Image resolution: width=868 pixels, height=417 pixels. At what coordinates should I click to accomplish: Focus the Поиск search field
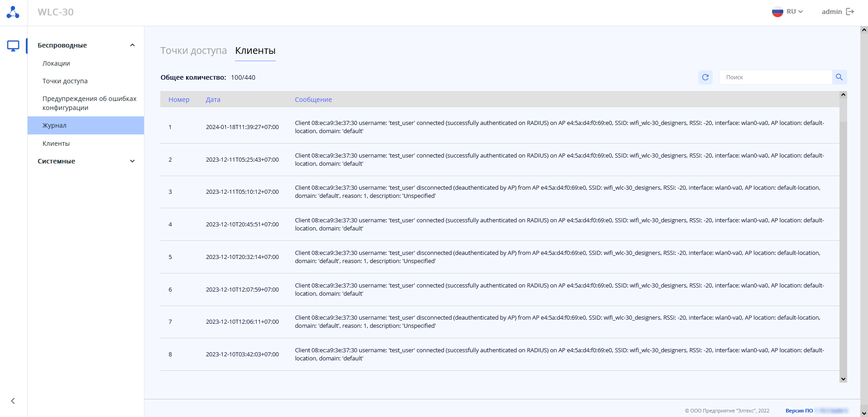pos(775,77)
